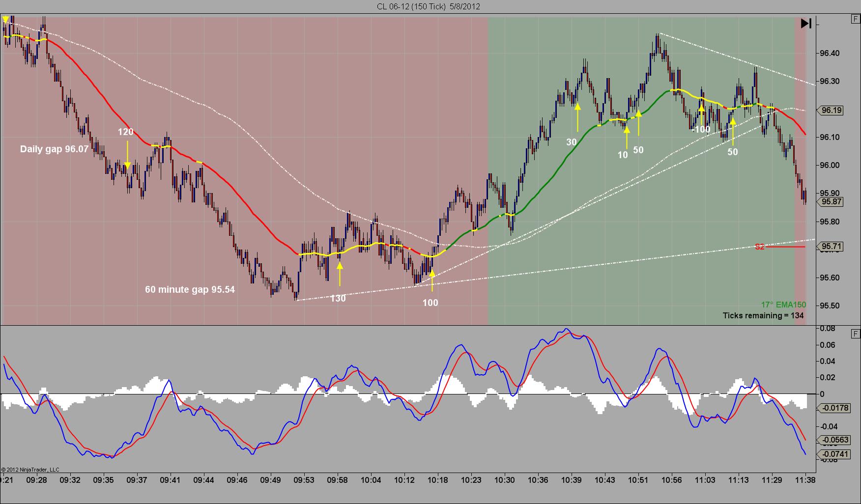Click the 96.30 price axis label
The width and height of the screenshot is (861, 504).
point(830,81)
